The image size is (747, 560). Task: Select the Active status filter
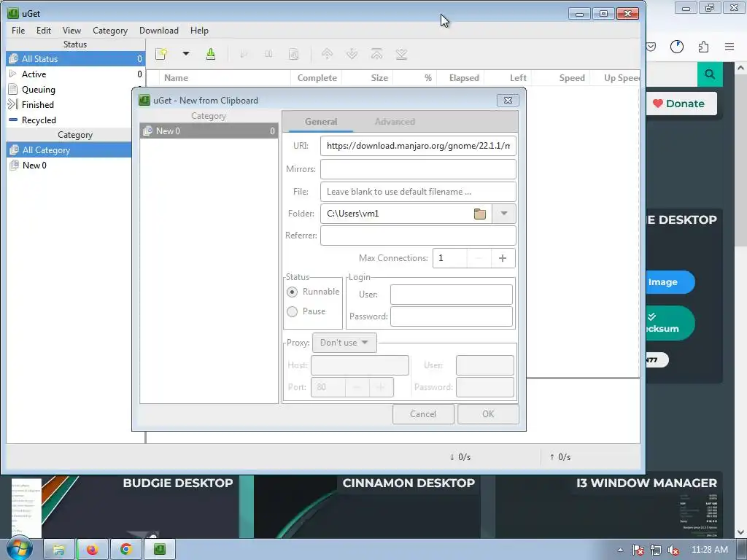75,74
